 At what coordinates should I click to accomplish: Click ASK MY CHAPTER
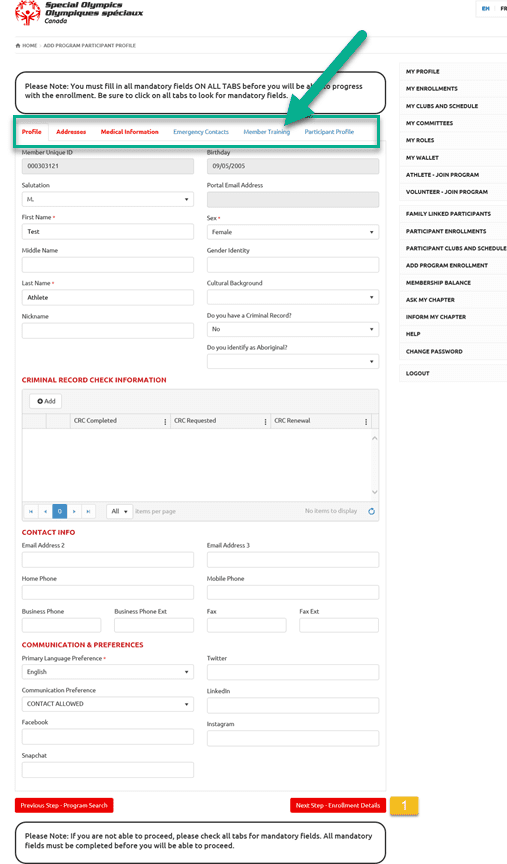(430, 300)
